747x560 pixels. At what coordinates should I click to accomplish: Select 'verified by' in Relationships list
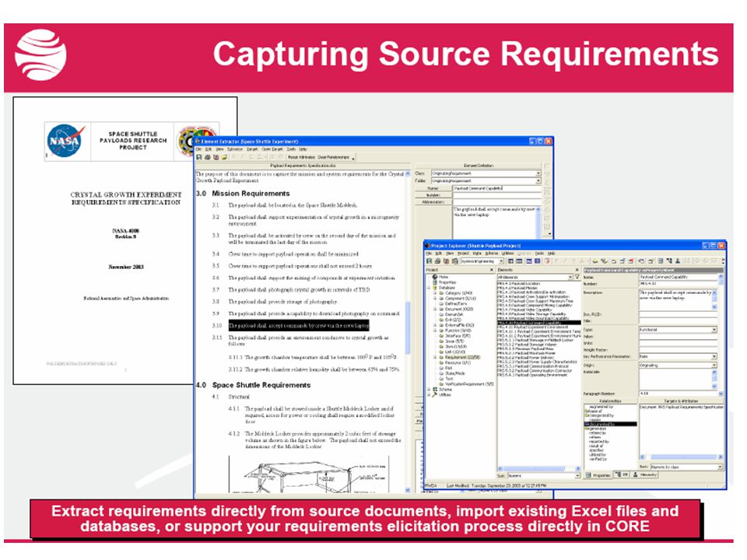(x=598, y=460)
